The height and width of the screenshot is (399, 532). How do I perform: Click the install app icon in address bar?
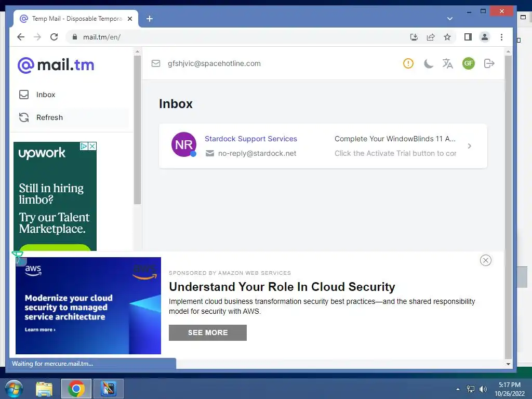(x=414, y=37)
